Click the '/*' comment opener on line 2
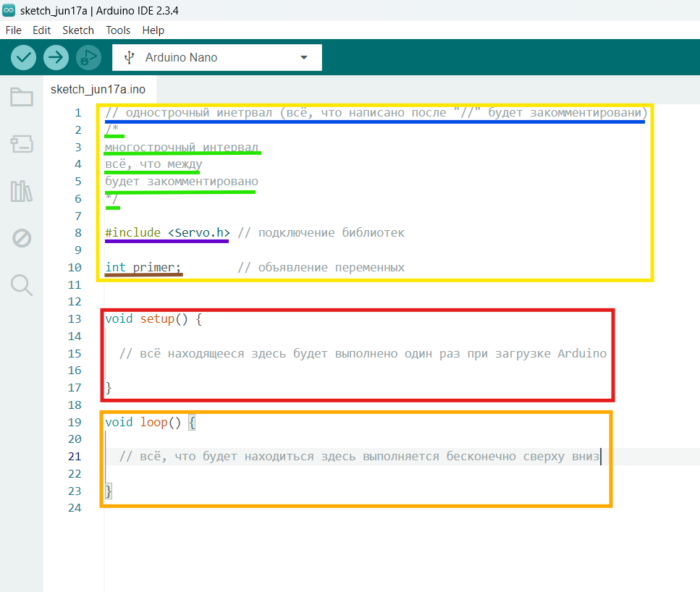 pos(111,130)
